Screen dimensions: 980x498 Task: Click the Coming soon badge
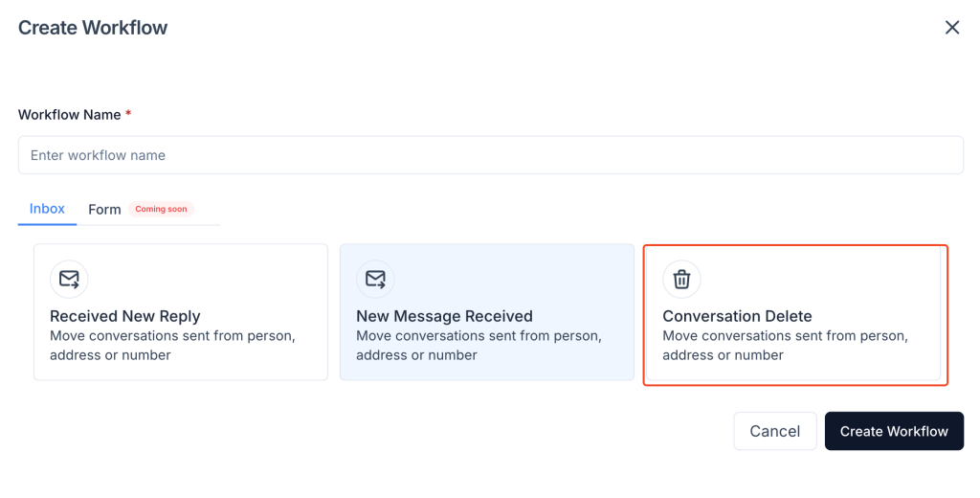[x=161, y=209]
